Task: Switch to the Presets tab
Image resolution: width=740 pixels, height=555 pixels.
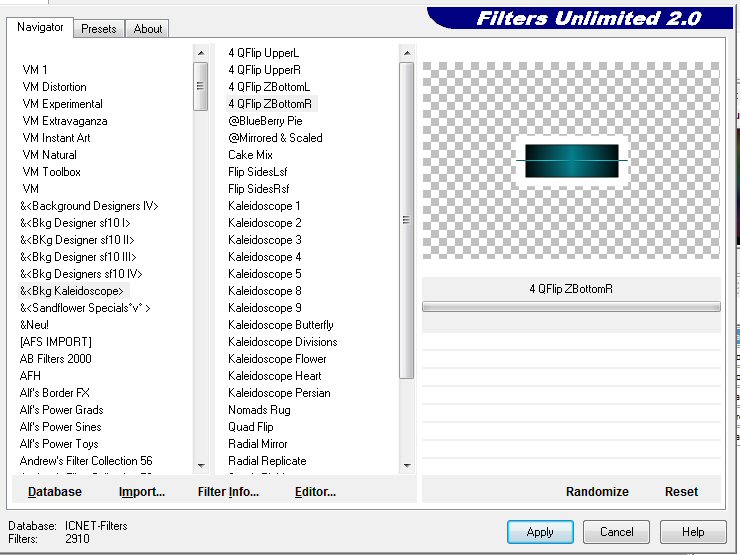Action: pos(99,29)
